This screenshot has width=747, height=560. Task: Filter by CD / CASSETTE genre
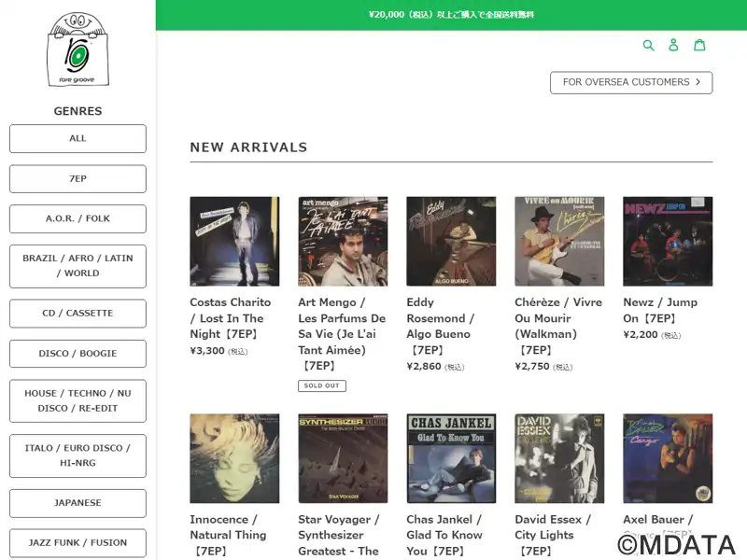coord(78,314)
